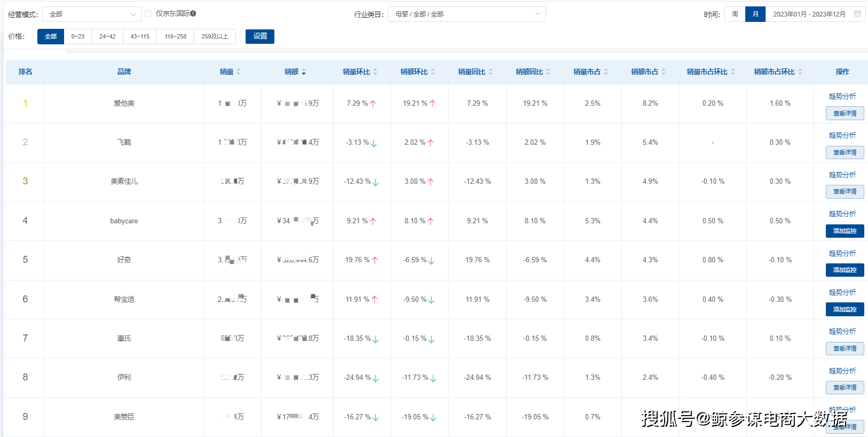
Task: Check the 仅京东国际 checkbox
Action: click(x=148, y=14)
